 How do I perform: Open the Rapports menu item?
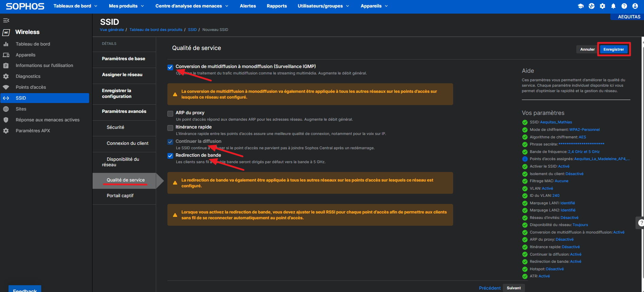pyautogui.click(x=277, y=6)
